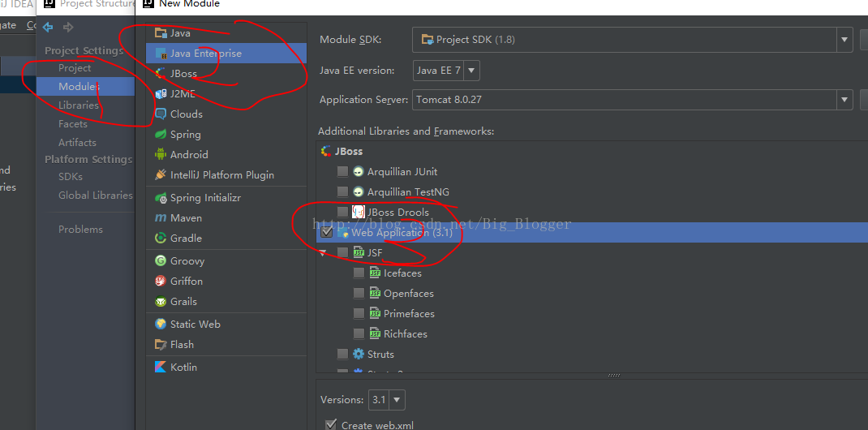Check the Struts framework checkbox
The image size is (868, 430).
tap(342, 355)
